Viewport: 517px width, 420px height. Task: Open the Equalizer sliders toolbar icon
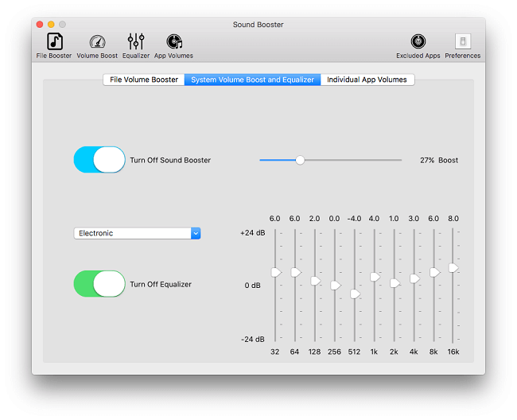click(136, 42)
